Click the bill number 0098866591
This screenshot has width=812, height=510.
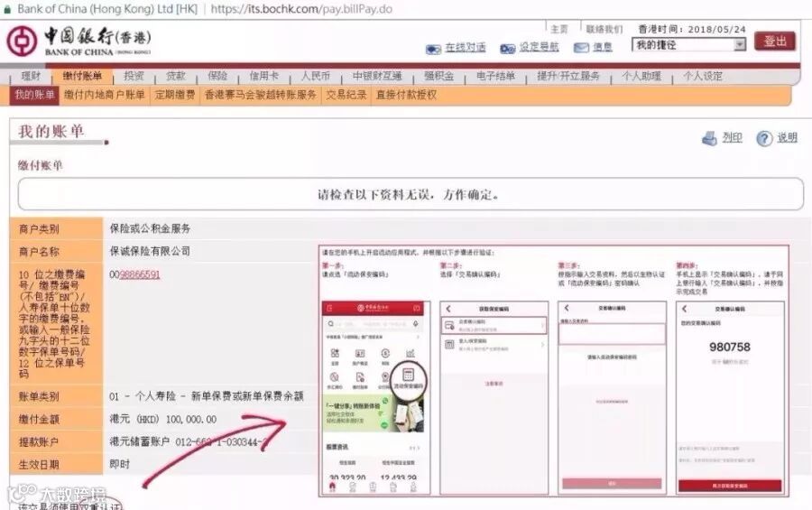[x=134, y=274]
